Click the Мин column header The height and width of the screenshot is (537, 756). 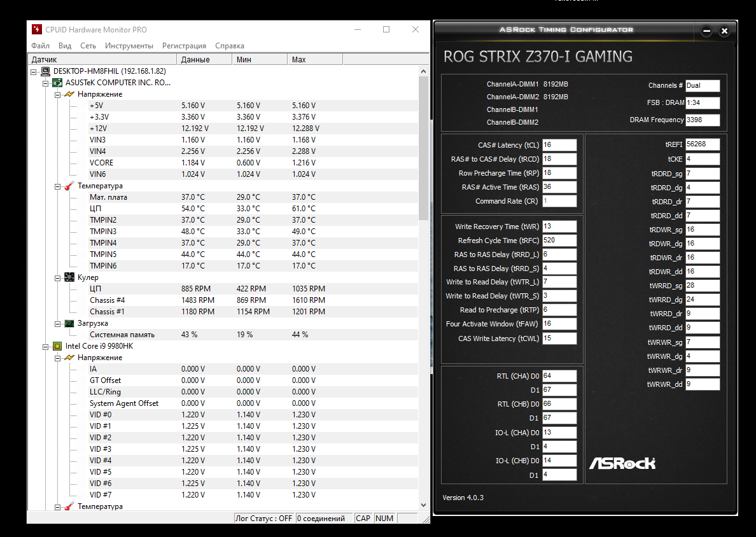[x=260, y=59]
